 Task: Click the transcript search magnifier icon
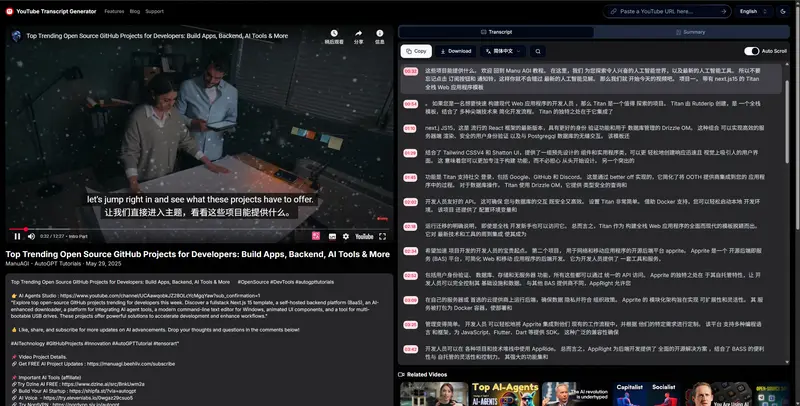coord(538,51)
